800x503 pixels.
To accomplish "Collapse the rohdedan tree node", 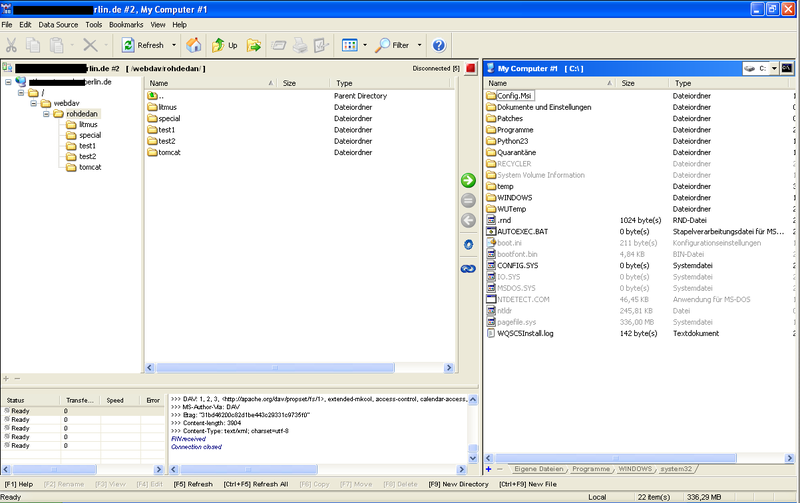I will pyautogui.click(x=46, y=114).
